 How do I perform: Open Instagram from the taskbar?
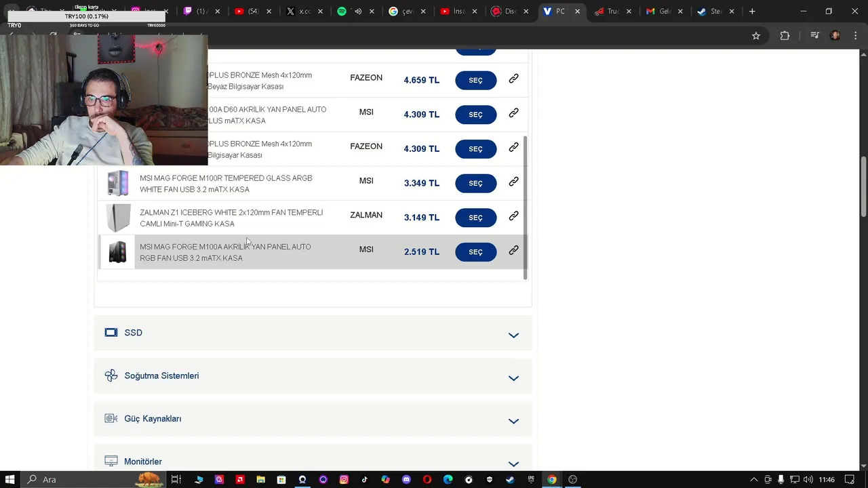point(344,479)
